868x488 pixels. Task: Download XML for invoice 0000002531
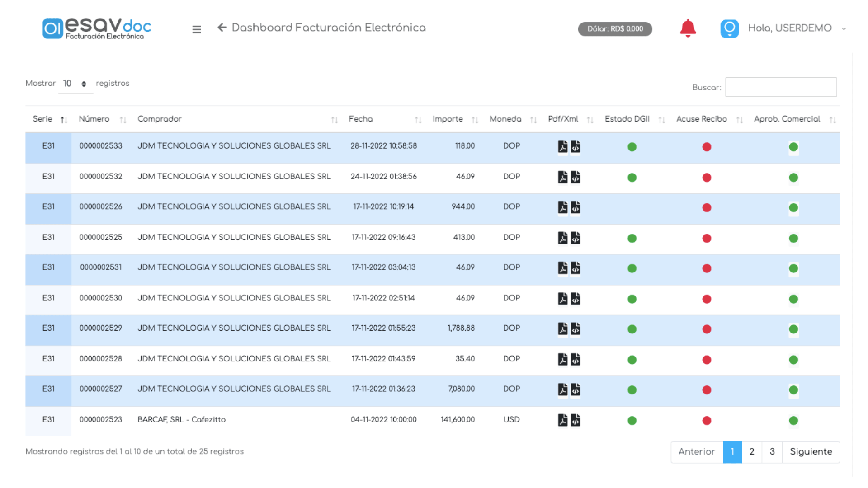pos(575,268)
